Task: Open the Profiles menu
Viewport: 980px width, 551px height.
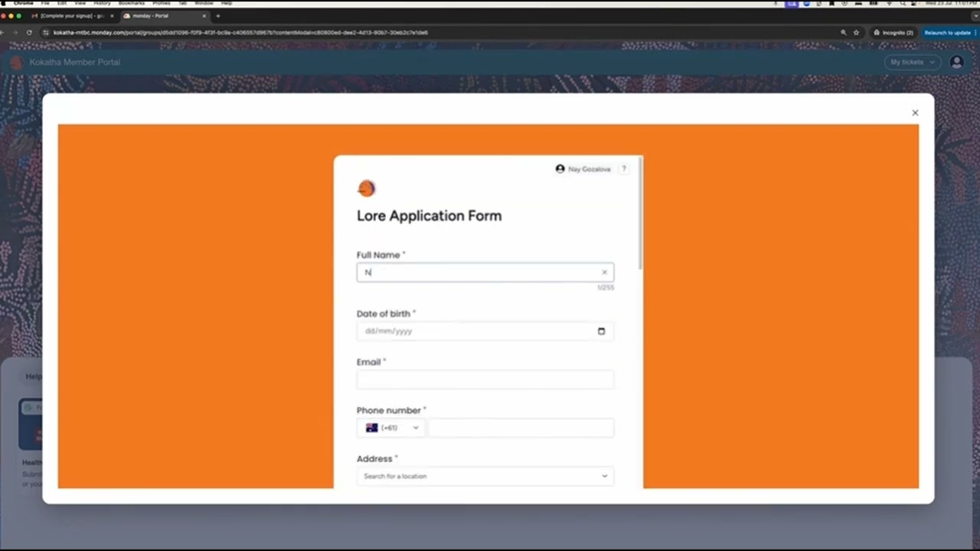Action: [x=162, y=3]
